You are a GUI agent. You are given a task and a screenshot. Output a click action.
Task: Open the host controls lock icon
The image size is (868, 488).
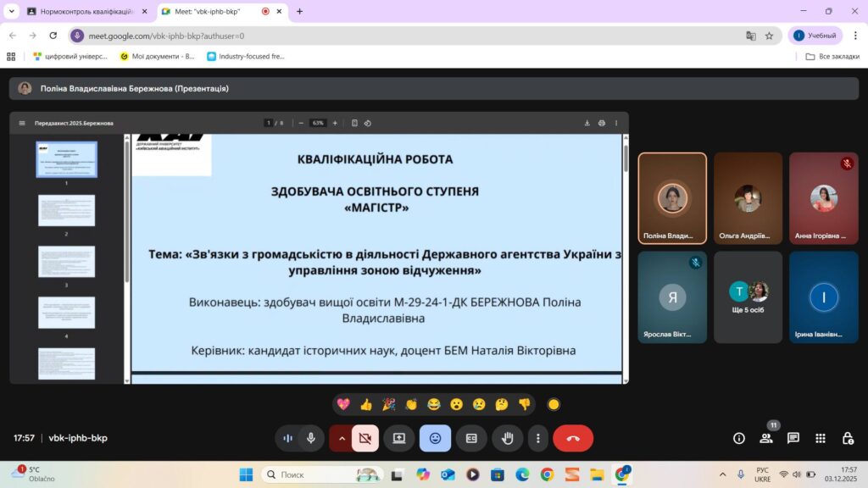pyautogui.click(x=848, y=438)
